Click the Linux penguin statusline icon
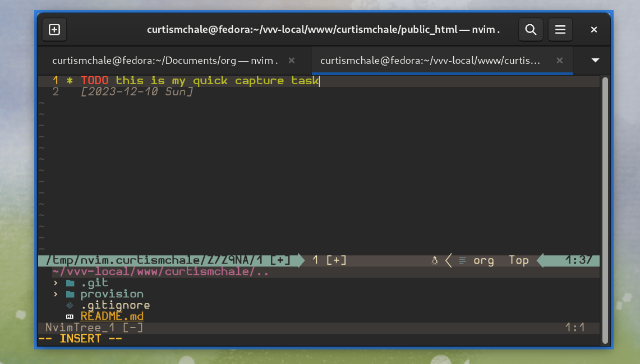Screen dimensions: 640x364 click(x=434, y=261)
